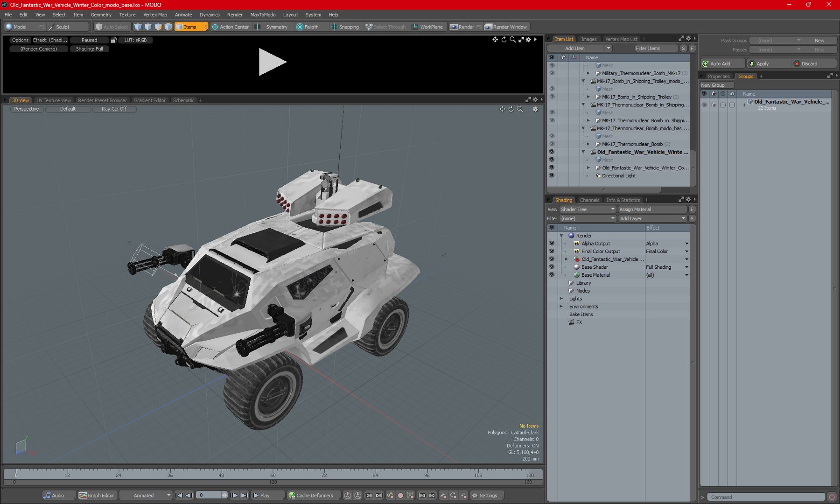Screen dimensions: 840x504
Task: Toggle visibility of Base Shader layer
Action: point(552,267)
